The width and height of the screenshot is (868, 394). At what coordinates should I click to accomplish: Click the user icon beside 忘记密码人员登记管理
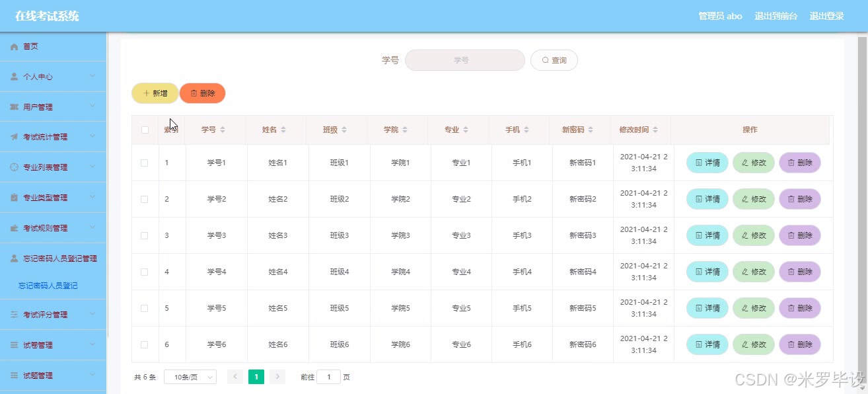pos(14,258)
